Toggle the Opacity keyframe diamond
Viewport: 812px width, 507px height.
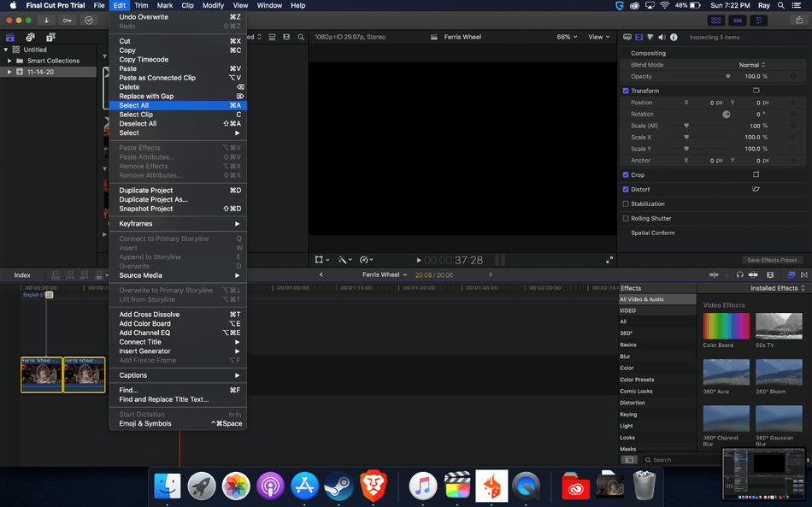793,77
